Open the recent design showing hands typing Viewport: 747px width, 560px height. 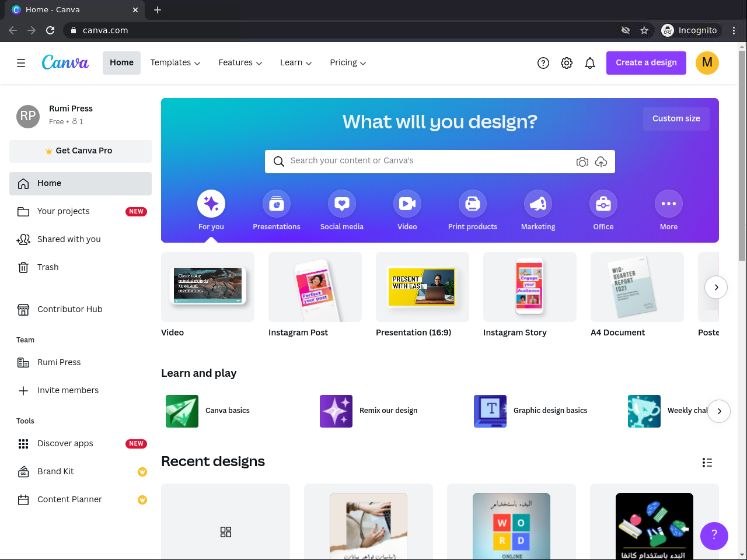(x=368, y=522)
